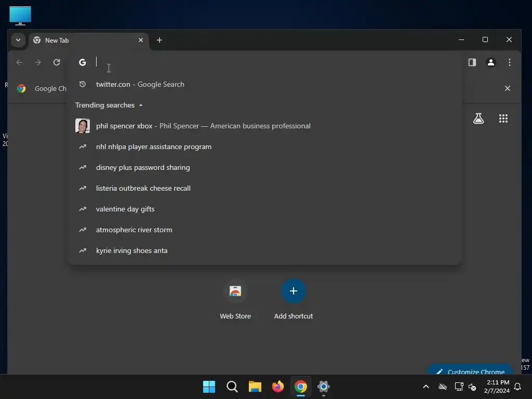Click history clock icon beside twitter.con

click(83, 84)
